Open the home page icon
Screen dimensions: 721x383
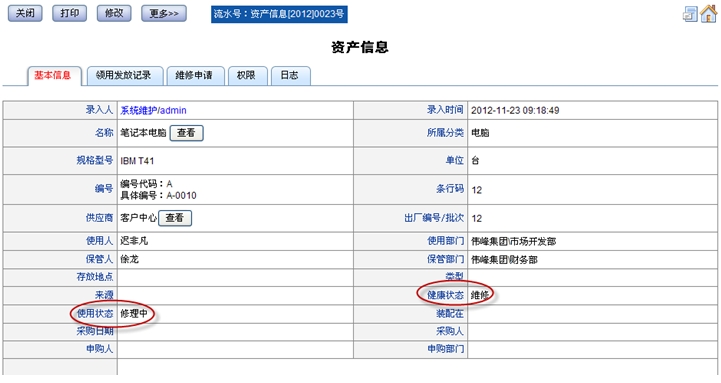709,13
